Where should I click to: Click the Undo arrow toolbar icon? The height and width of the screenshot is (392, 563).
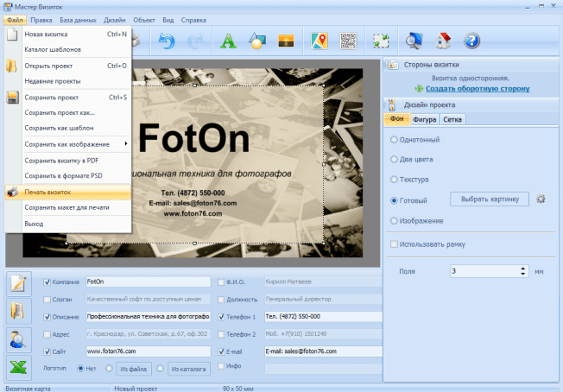point(167,41)
